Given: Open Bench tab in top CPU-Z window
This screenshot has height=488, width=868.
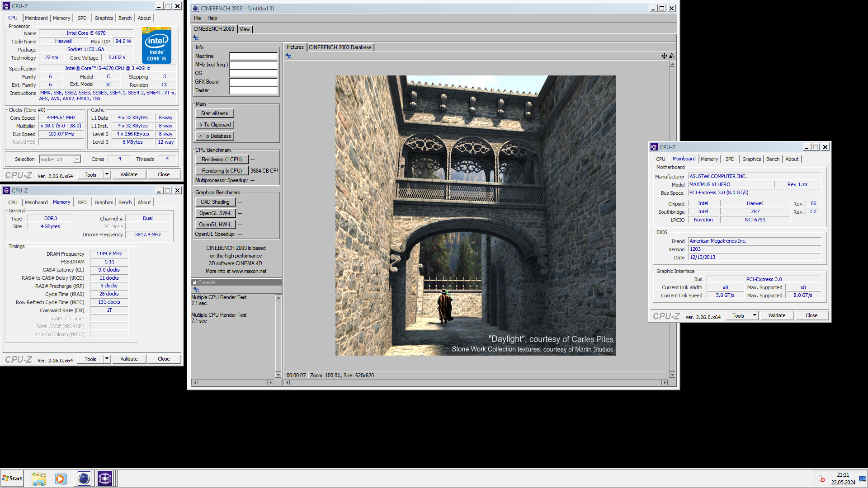Looking at the screenshot, I should pyautogui.click(x=125, y=18).
